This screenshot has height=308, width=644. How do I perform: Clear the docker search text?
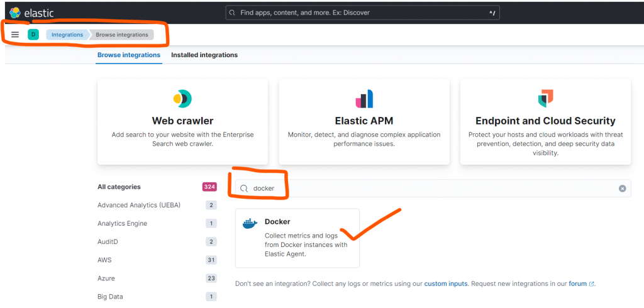(x=622, y=188)
